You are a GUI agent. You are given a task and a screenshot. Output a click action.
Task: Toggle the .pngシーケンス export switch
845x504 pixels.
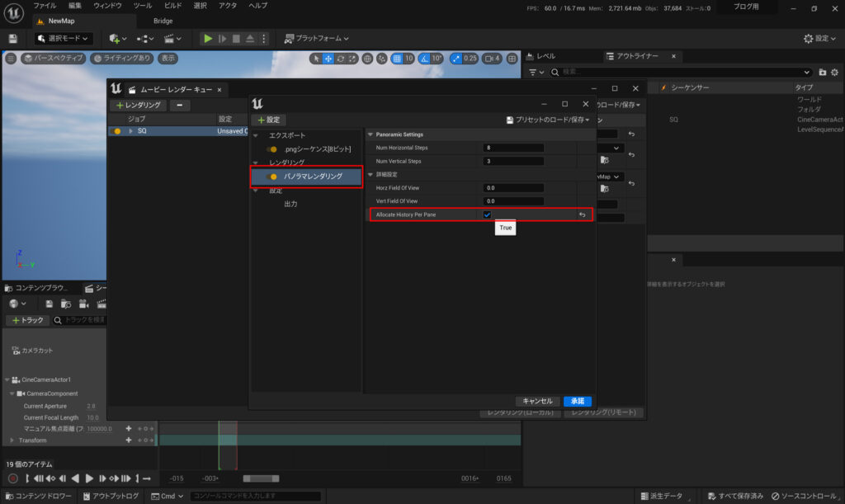[273, 149]
